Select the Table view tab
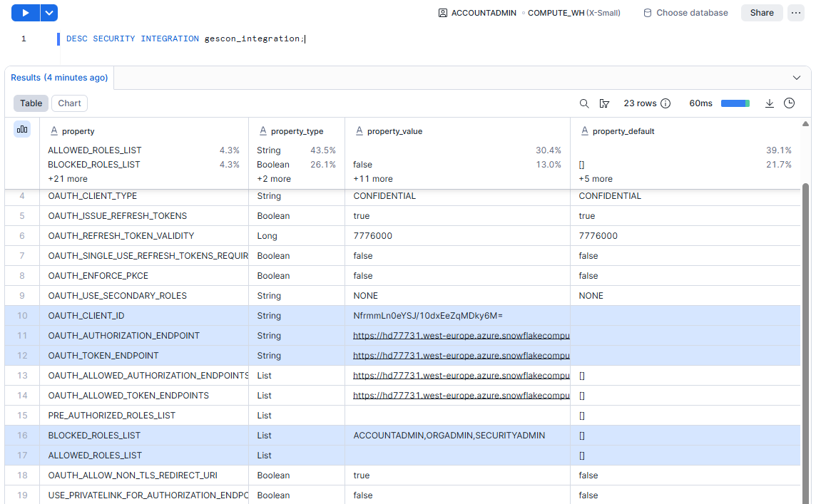This screenshot has width=816, height=504. click(31, 103)
